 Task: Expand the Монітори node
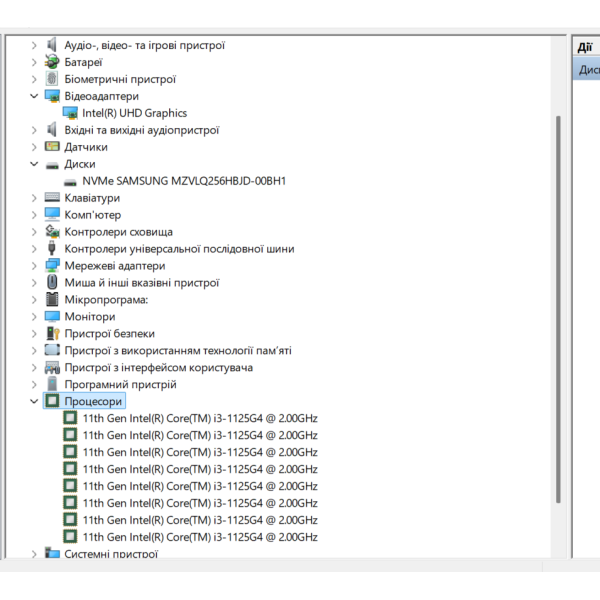[34, 316]
